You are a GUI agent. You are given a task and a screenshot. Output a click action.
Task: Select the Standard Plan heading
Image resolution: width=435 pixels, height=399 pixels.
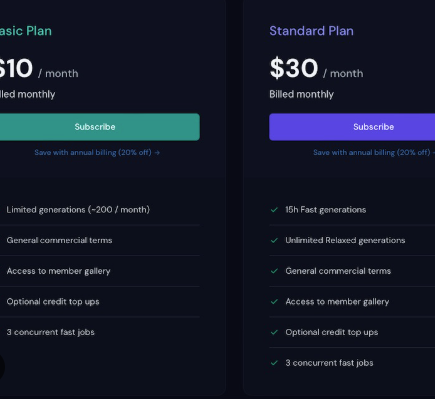pyautogui.click(x=311, y=31)
